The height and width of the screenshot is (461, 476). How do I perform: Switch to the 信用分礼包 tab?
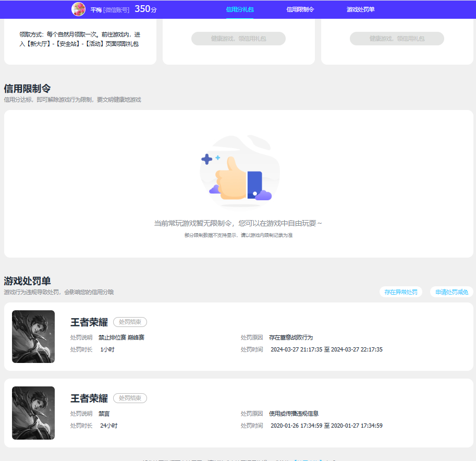(x=240, y=9)
